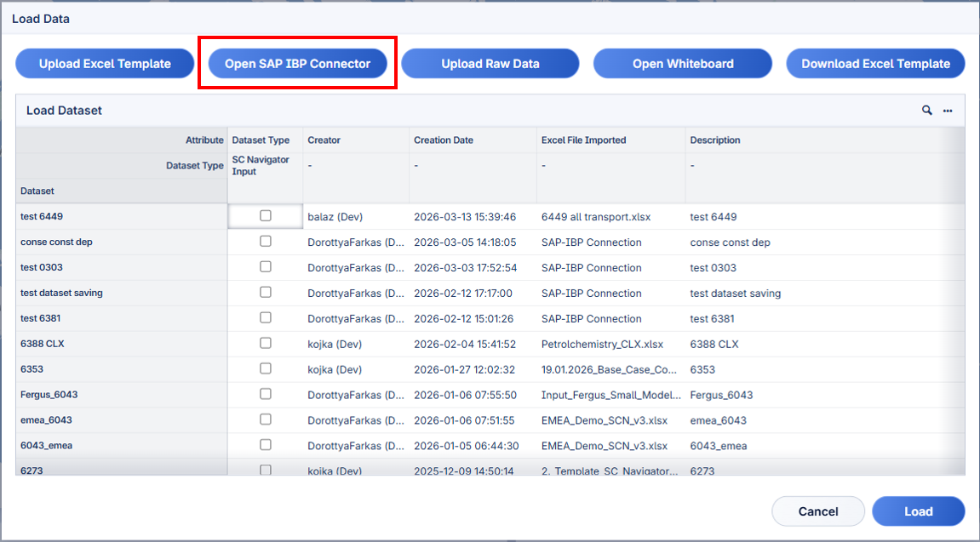Click the Creation Date column header
Screen dimensions: 980x542
click(x=444, y=140)
